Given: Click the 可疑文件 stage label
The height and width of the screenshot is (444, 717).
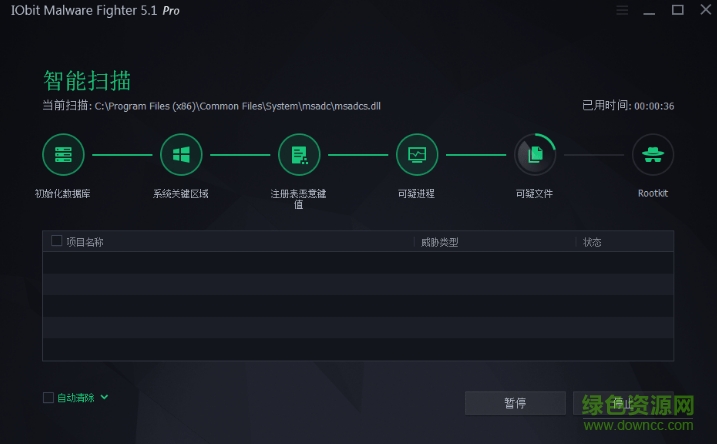Looking at the screenshot, I should 534,194.
